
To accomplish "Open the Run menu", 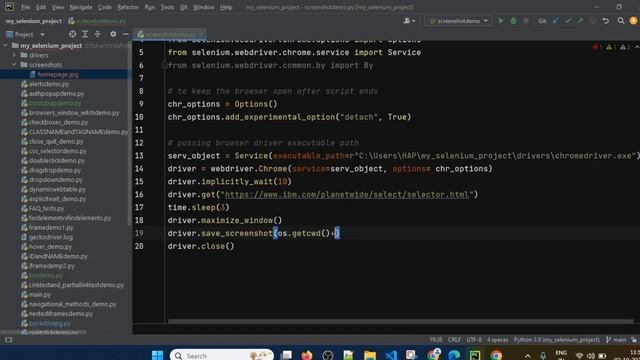I will pos(150,7).
